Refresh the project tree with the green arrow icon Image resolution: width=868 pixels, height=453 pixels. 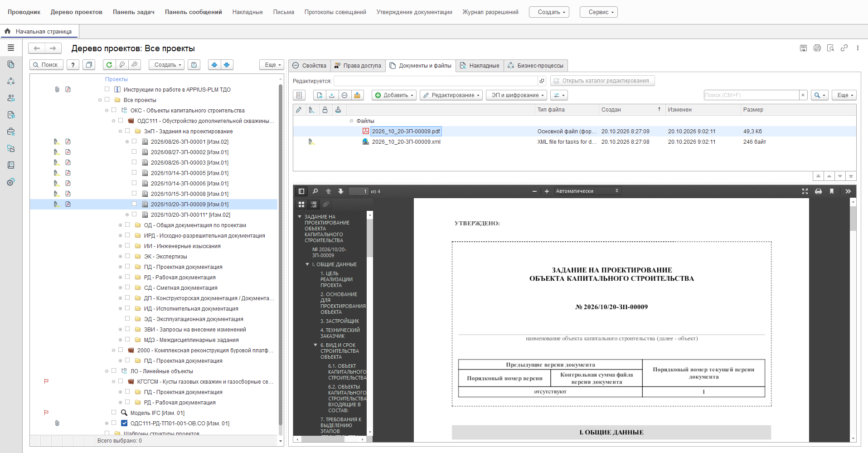point(109,65)
